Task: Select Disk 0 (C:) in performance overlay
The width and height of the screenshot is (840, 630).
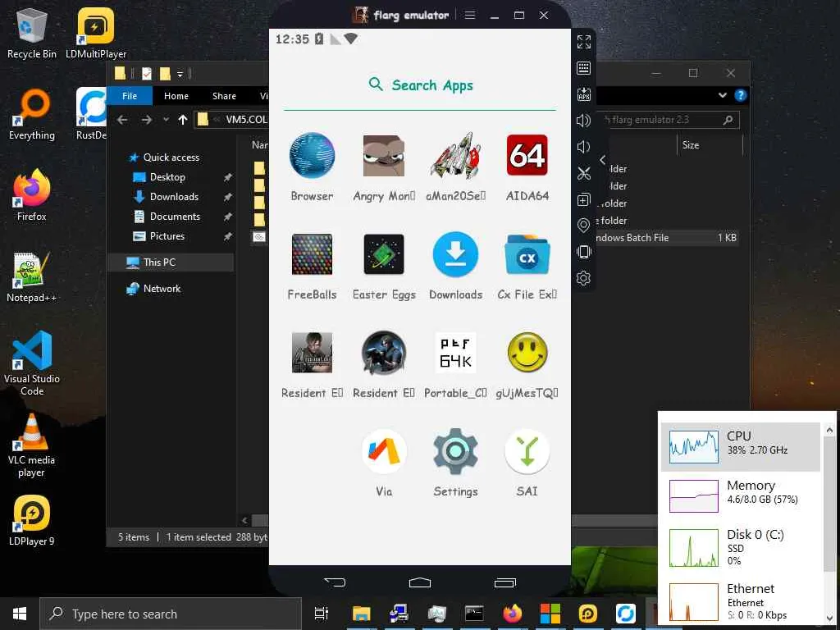Action: tap(741, 547)
